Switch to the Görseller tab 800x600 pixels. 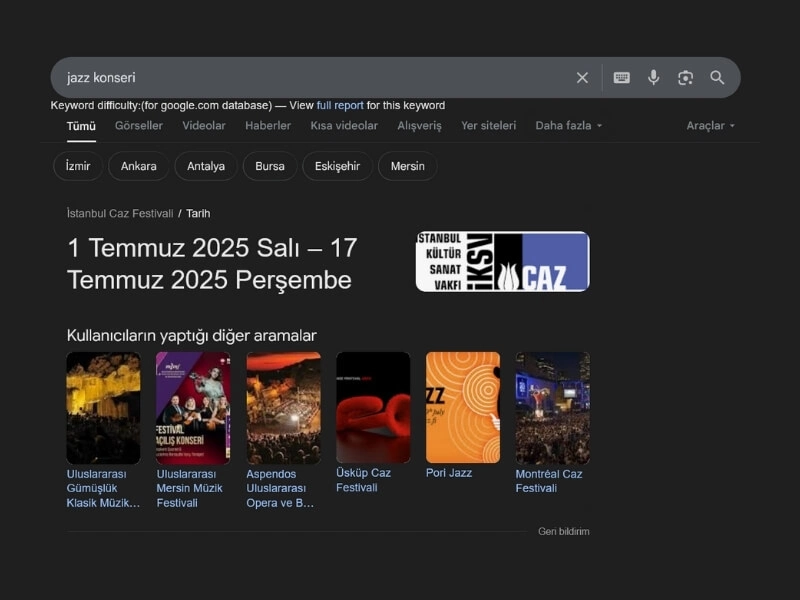coord(138,126)
